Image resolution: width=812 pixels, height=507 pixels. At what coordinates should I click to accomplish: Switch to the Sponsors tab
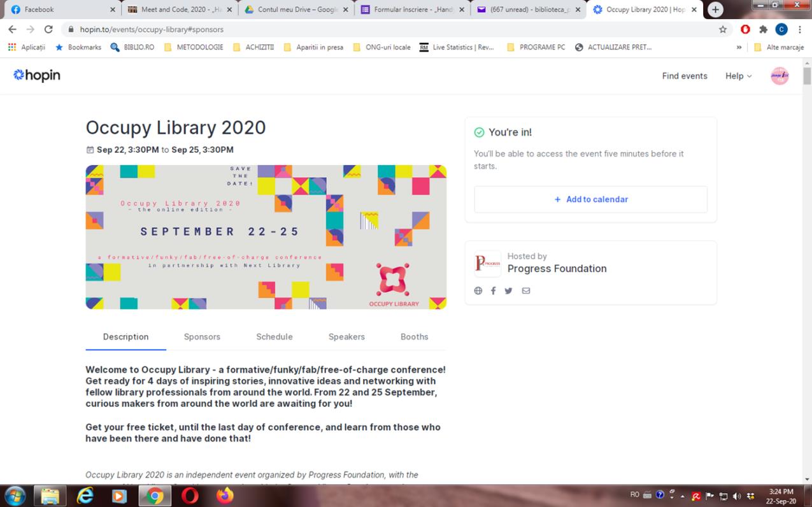pyautogui.click(x=202, y=337)
